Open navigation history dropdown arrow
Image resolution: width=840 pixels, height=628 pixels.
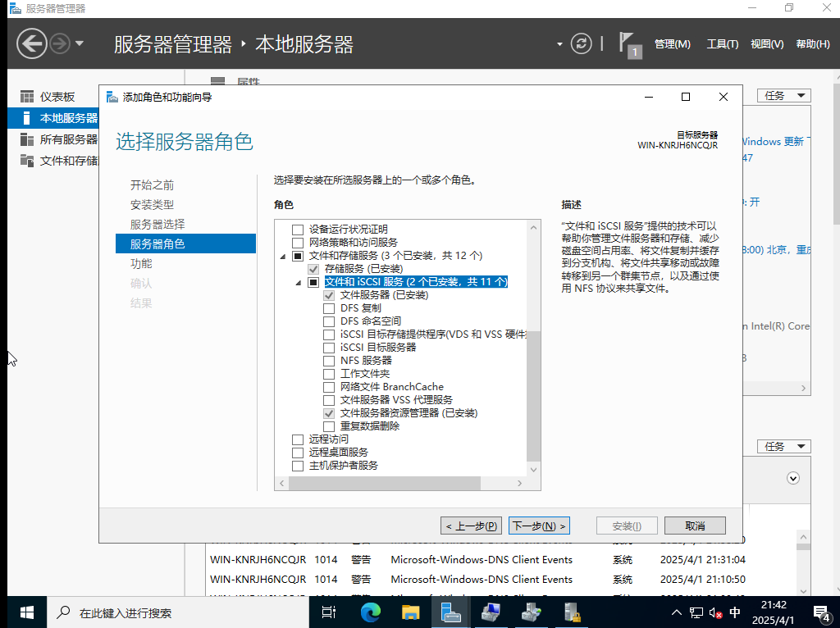(80, 43)
